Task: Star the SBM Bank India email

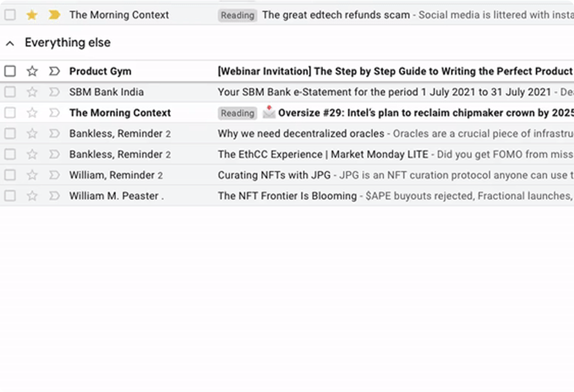Action: coord(32,92)
